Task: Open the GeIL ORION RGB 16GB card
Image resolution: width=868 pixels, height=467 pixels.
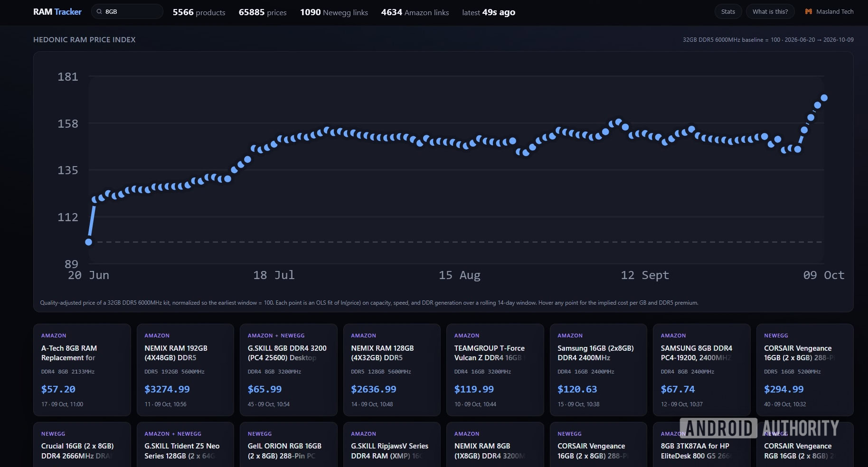Action: click(x=289, y=445)
